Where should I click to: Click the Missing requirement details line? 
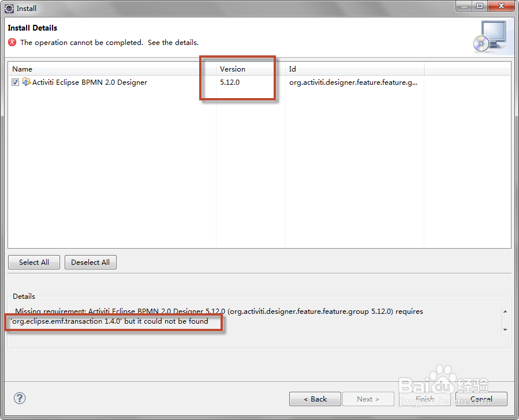tap(219, 311)
